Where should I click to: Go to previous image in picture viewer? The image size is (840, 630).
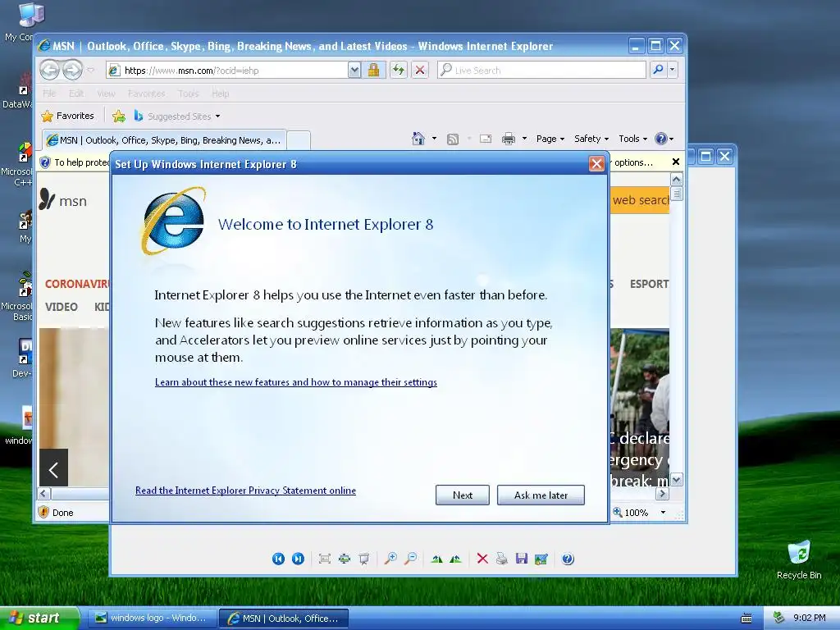[x=278, y=559]
